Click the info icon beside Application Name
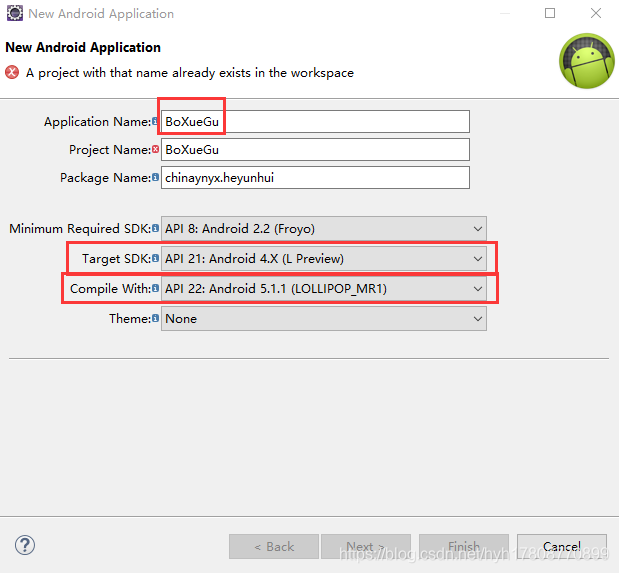Screen dimensions: 619x573 click(155, 122)
